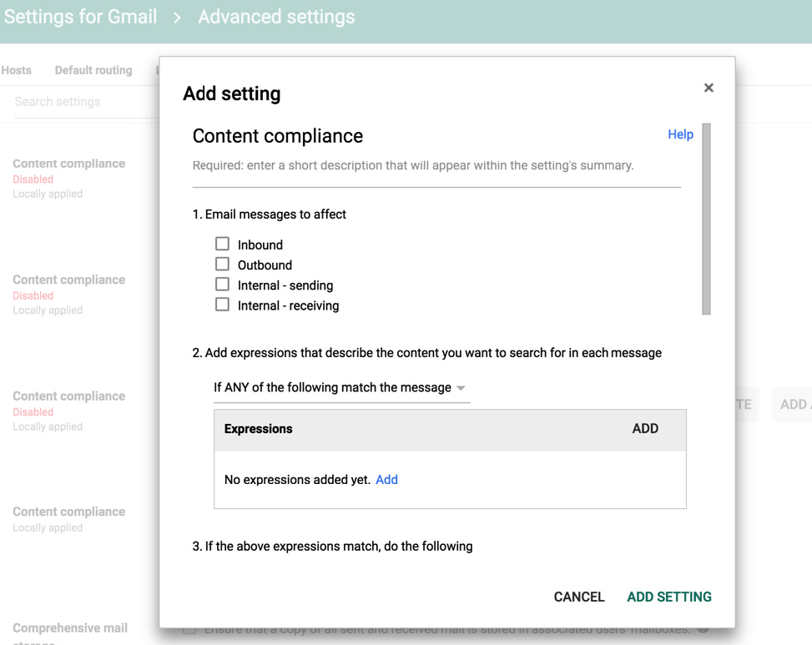Click the partially hidden ADD button at right edge
This screenshot has width=812, height=645.
coord(793,405)
